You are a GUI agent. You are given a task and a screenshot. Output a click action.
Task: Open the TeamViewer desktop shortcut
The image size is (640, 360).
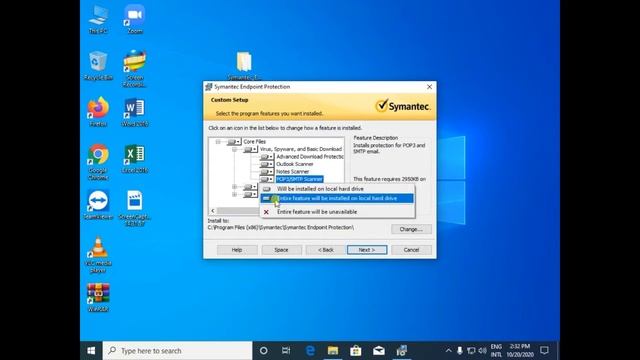(x=98, y=205)
